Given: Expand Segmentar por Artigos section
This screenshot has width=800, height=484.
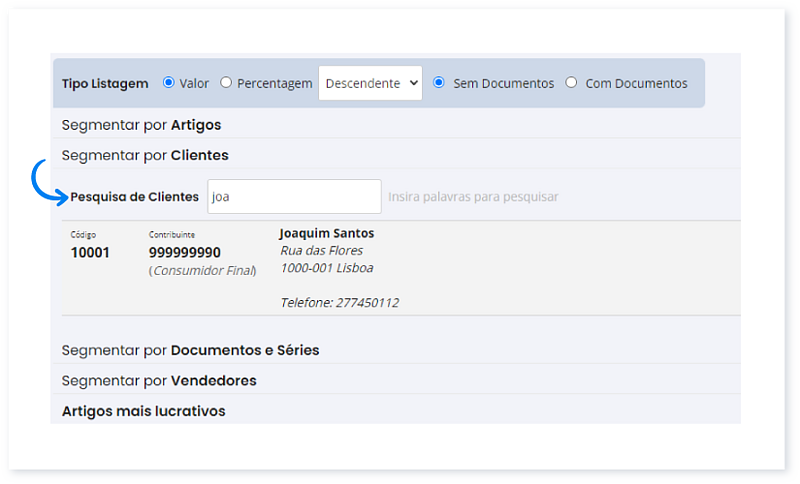Looking at the screenshot, I should coord(141,125).
